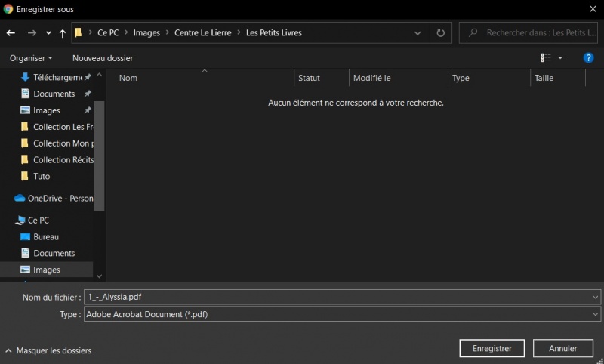
Task: Click the view layout icon
Action: point(546,57)
